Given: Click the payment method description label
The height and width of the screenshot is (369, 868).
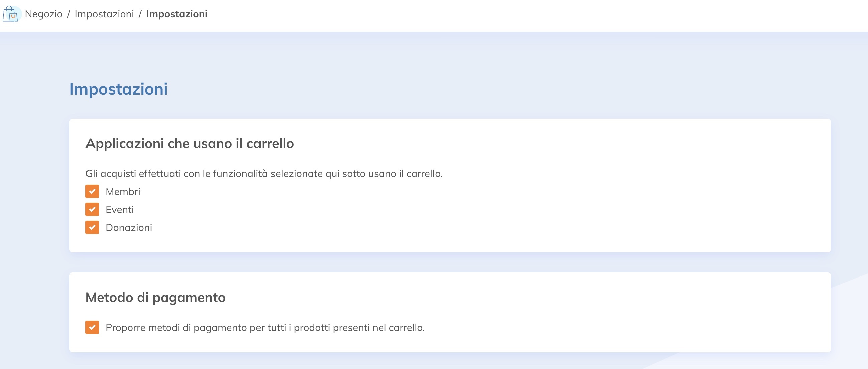Looking at the screenshot, I should pyautogui.click(x=266, y=327).
